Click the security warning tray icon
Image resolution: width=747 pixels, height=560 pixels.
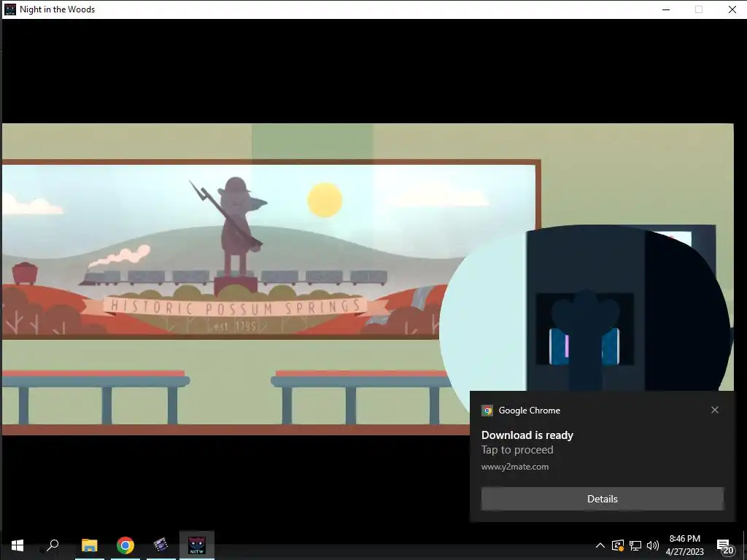(x=617, y=545)
